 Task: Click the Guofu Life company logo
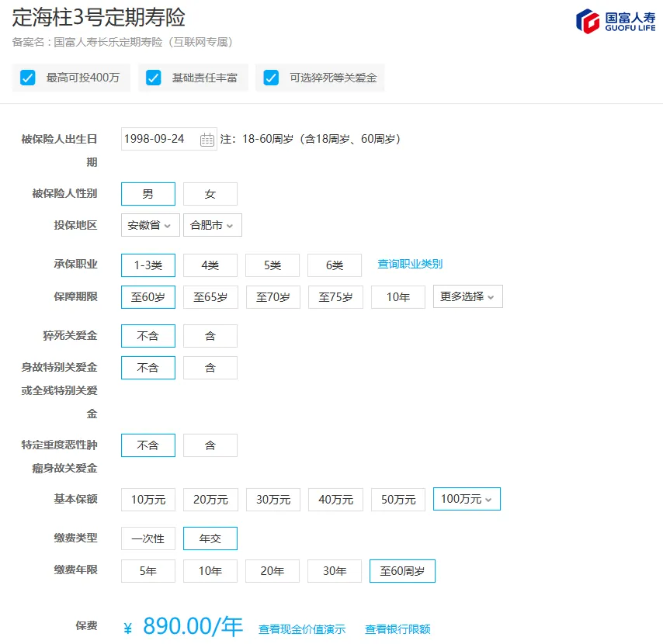pos(616,21)
